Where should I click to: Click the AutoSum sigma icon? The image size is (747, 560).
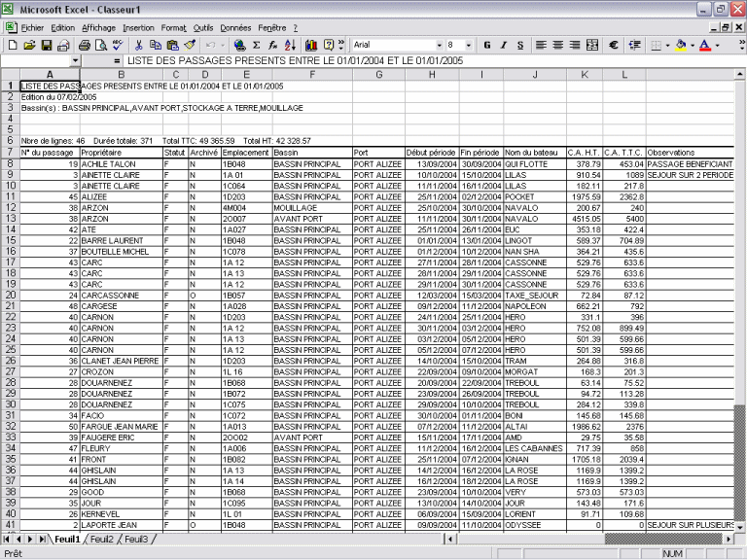pyautogui.click(x=257, y=46)
